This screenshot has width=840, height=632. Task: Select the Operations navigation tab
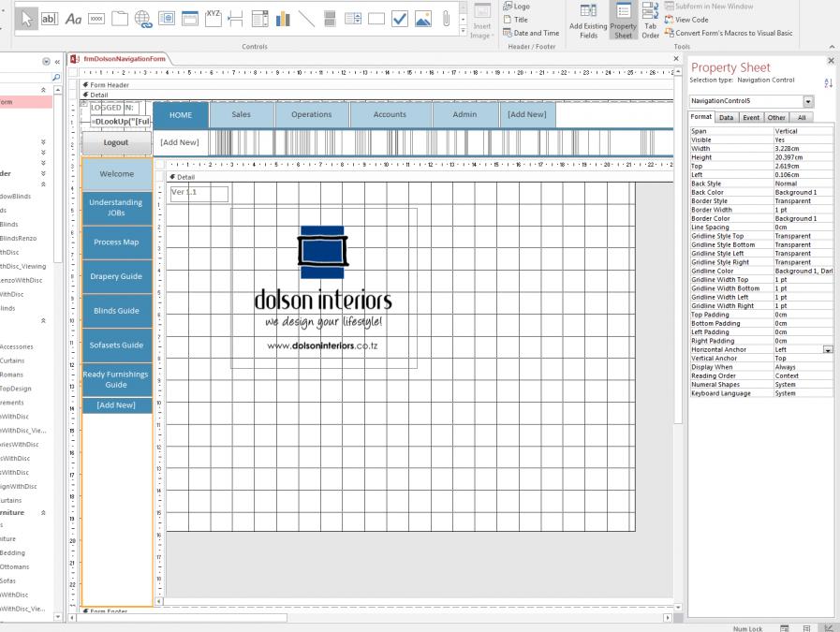click(x=311, y=114)
